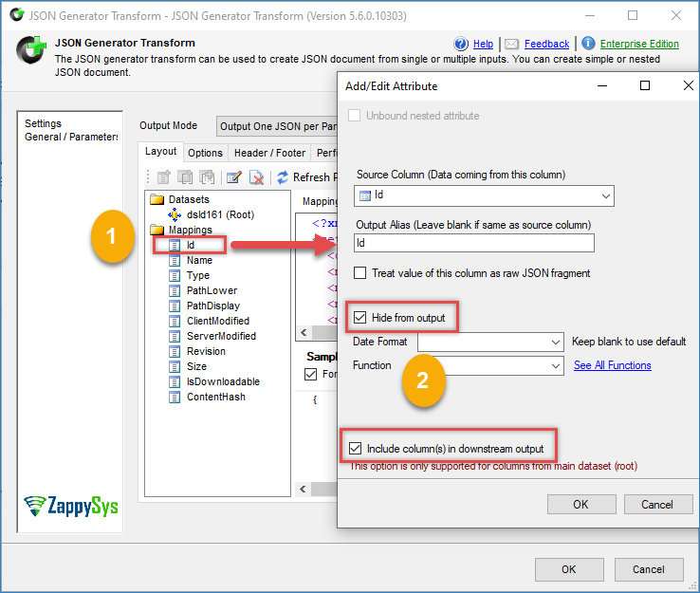Select the PathLower mapping label

pyautogui.click(x=212, y=290)
